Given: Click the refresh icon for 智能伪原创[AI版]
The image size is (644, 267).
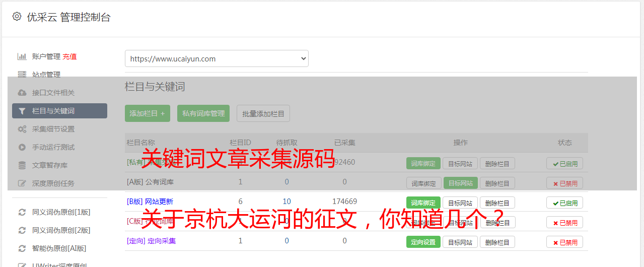Looking at the screenshot, I should (22, 248).
